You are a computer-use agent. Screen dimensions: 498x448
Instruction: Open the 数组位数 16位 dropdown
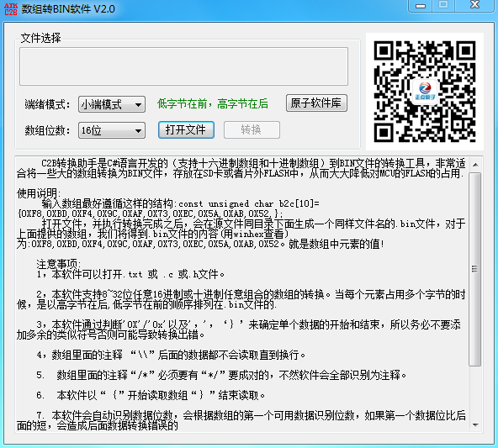pyautogui.click(x=112, y=130)
